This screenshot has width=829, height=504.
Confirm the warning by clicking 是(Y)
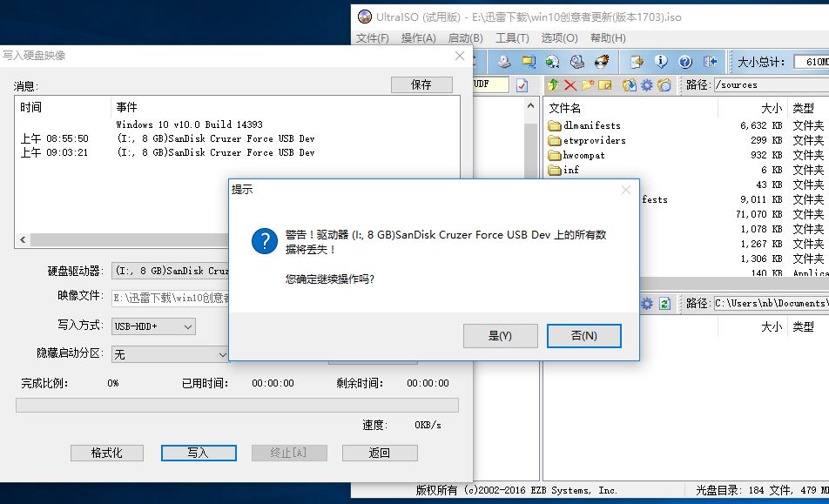(x=501, y=336)
